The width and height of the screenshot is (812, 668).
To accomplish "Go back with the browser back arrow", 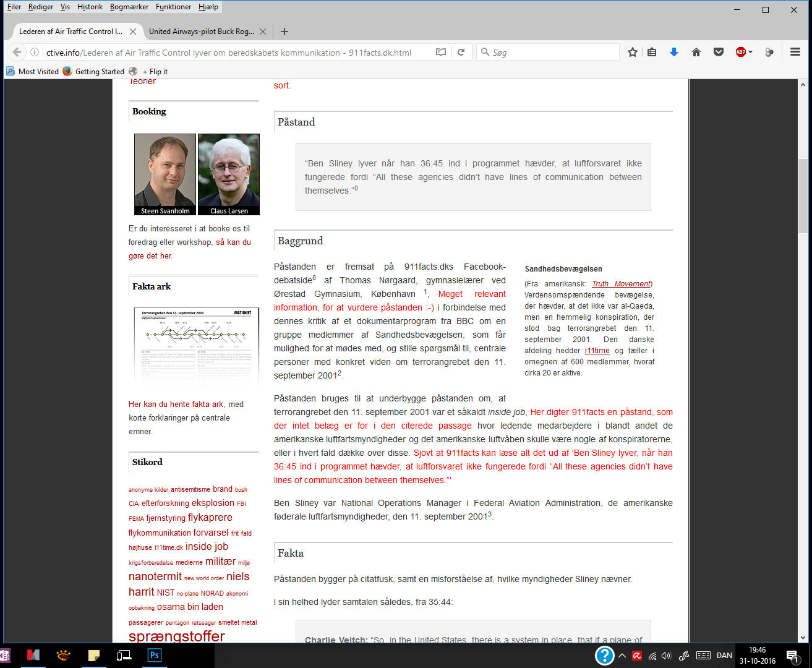I will [17, 53].
